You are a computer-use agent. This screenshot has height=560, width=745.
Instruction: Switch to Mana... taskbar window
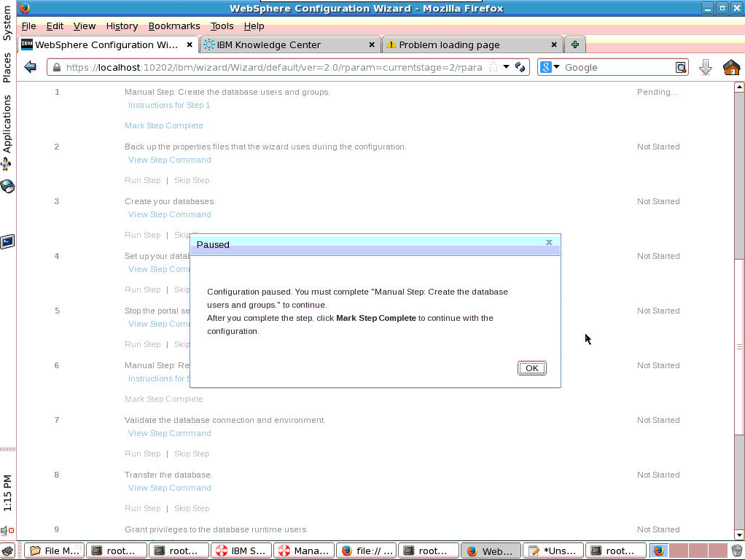pyautogui.click(x=303, y=551)
